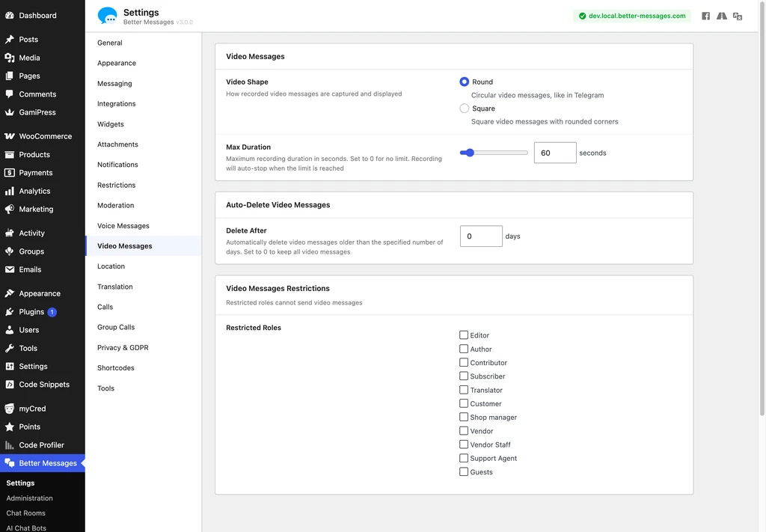Open the Messaging settings tab
Viewport: 766px width, 532px height.
click(143, 84)
